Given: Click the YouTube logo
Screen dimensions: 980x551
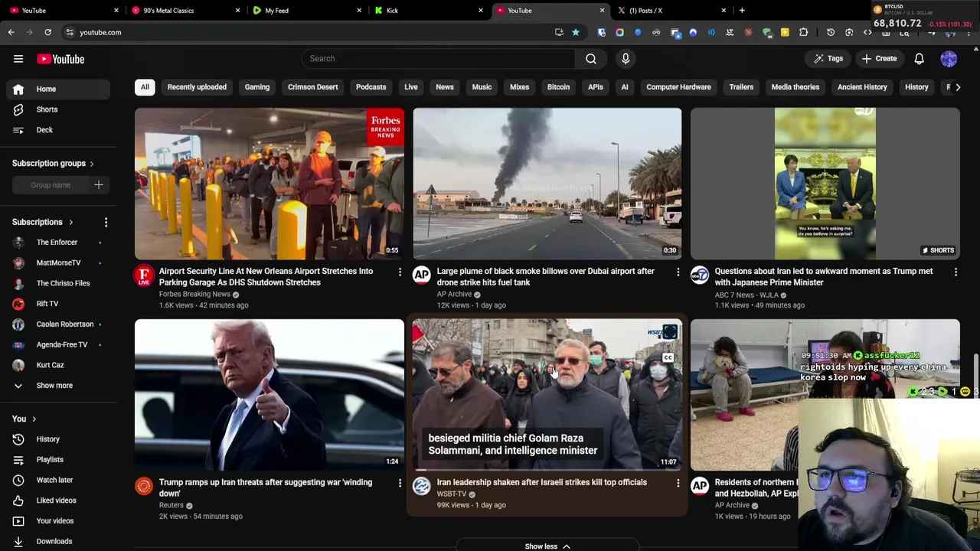Looking at the screenshot, I should point(60,59).
